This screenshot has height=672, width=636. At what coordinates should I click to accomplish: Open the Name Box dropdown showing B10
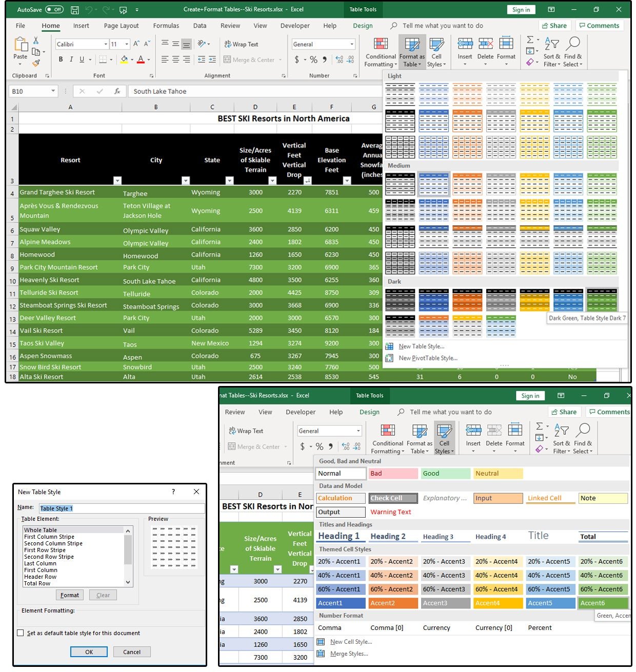53,91
